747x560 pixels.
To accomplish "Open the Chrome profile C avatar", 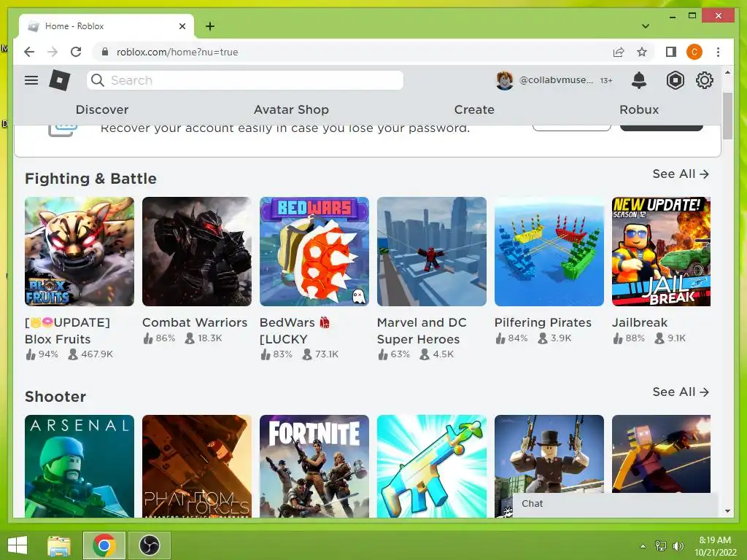I will (694, 52).
